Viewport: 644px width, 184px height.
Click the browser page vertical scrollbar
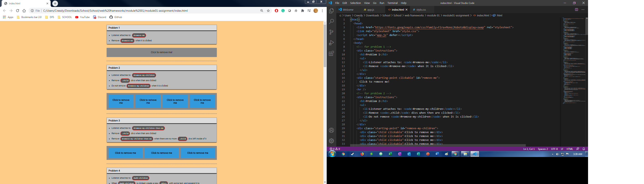325,46
